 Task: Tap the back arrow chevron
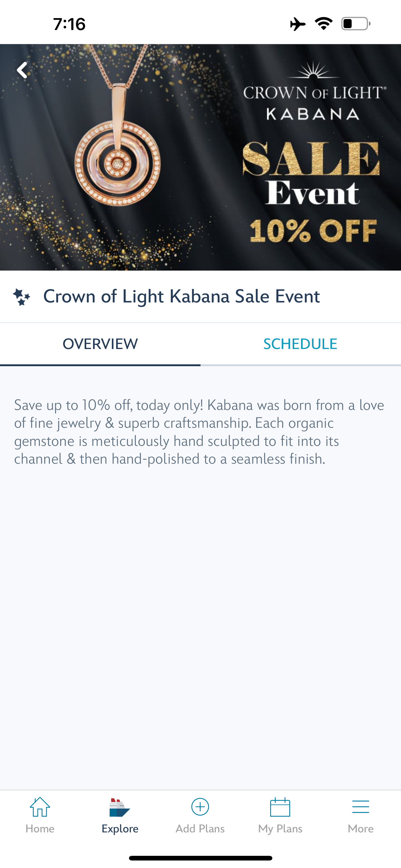(x=22, y=70)
